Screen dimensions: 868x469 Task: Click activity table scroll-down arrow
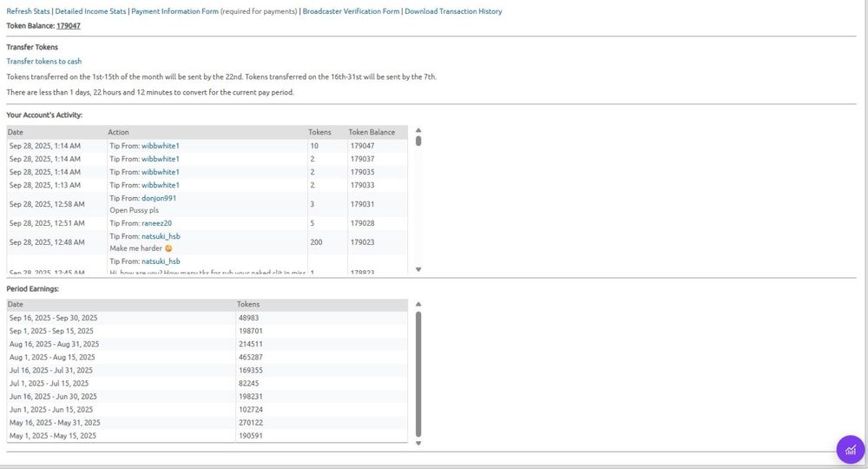coord(418,269)
